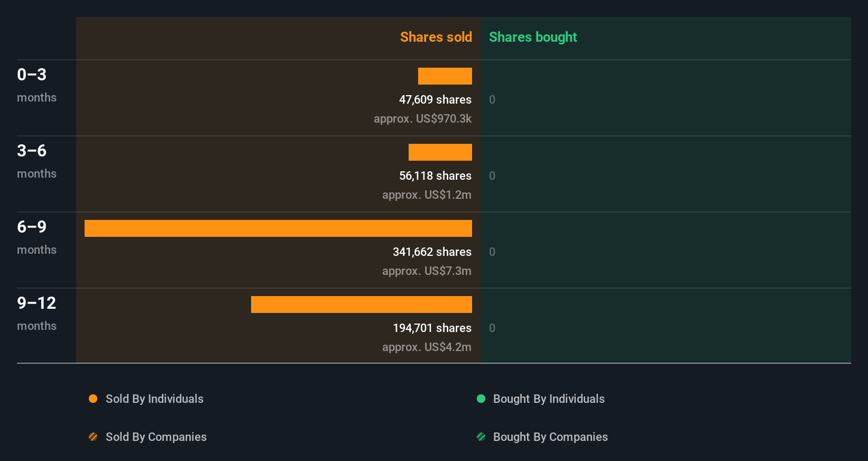868x461 pixels.
Task: Select the 0–3 months sold bar
Action: coord(445,76)
